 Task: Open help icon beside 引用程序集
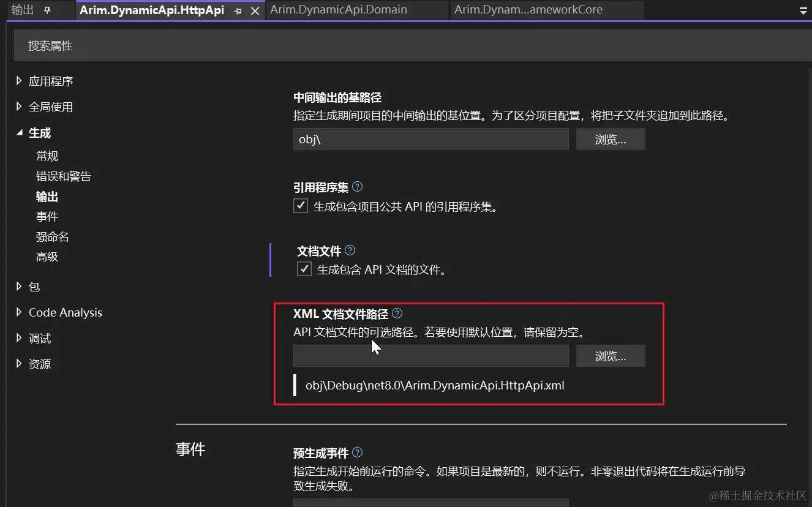(358, 187)
